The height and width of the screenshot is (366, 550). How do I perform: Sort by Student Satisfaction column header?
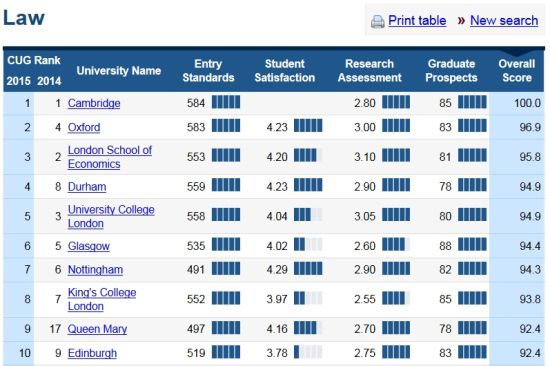point(285,71)
